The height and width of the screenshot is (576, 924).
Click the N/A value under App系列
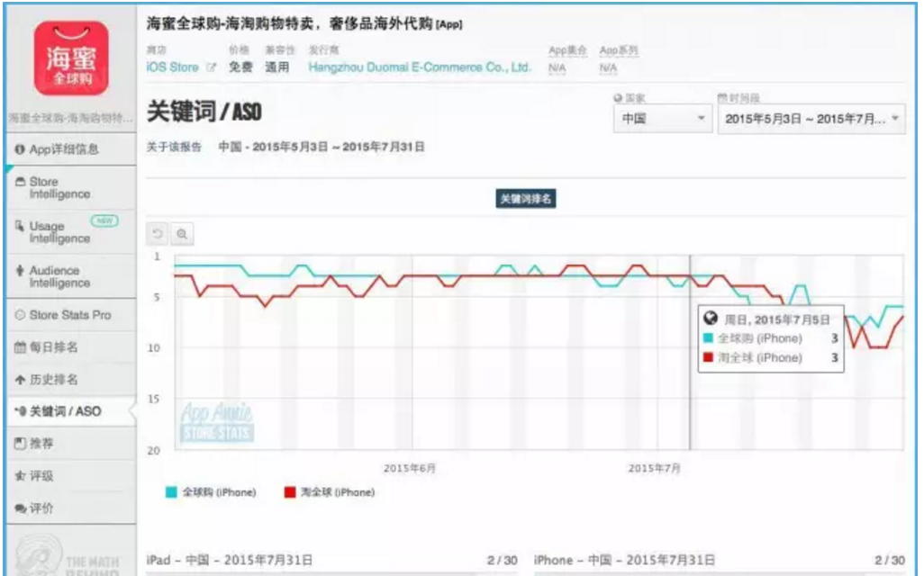pyautogui.click(x=608, y=68)
